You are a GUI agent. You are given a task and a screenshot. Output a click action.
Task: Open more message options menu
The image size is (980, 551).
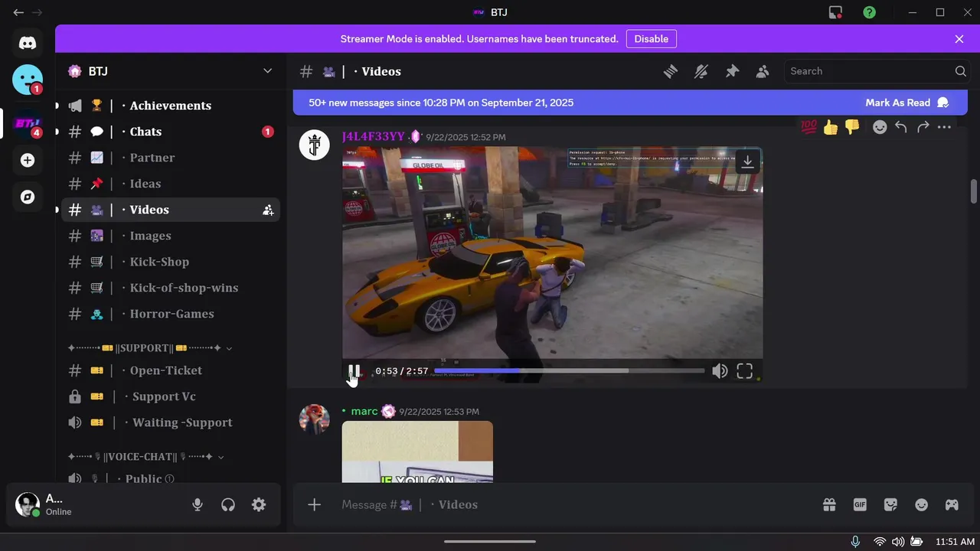944,127
